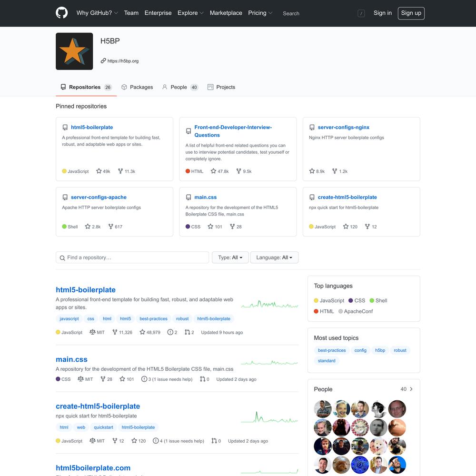This screenshot has height=476, width=476.
Task: Click the slash keyboard shortcut icon in search
Action: click(361, 13)
